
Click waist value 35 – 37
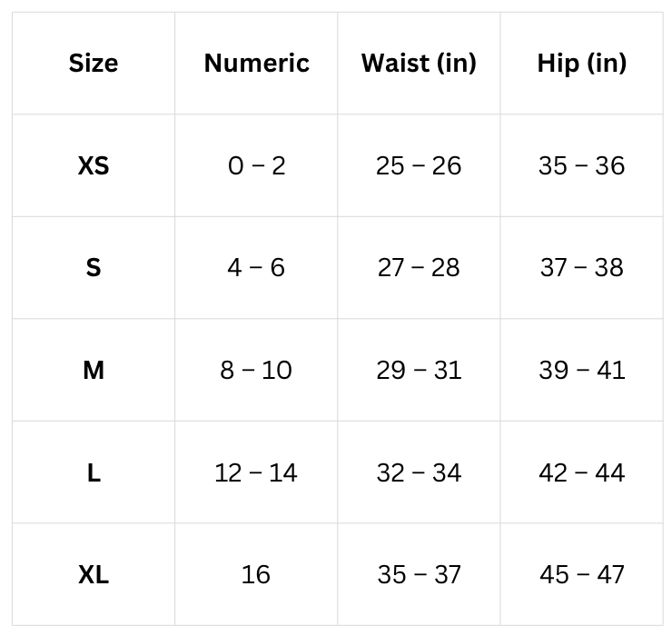coord(419,575)
